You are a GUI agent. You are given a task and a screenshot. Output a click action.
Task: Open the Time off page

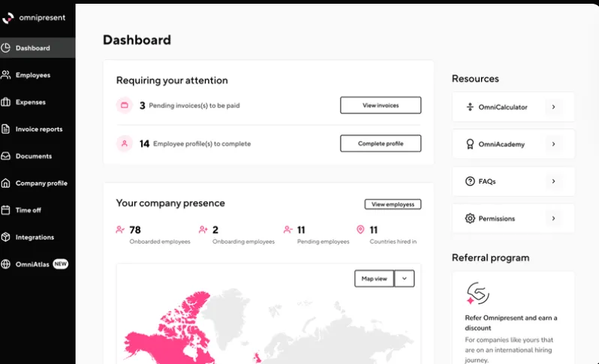[38, 210]
